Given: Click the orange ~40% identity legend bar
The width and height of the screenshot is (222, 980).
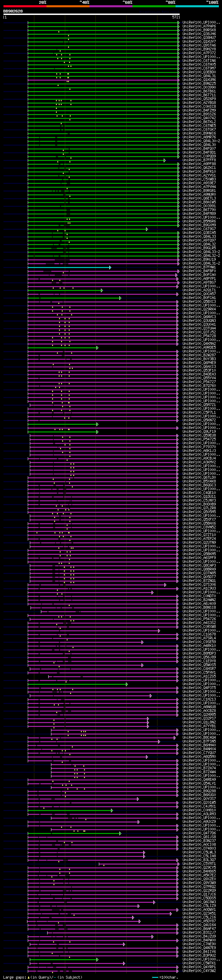Looking at the screenshot, I should click(x=68, y=6).
